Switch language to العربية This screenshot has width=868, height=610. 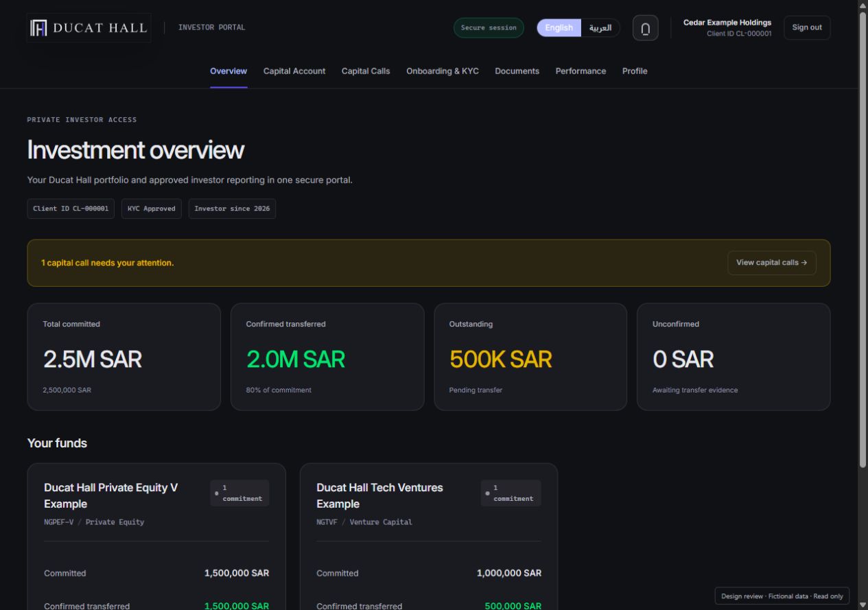click(600, 28)
